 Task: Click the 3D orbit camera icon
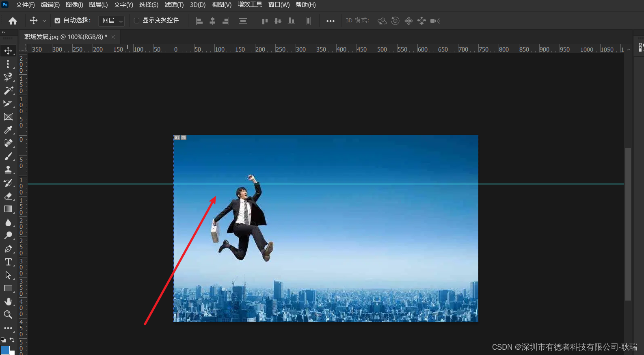click(x=382, y=21)
